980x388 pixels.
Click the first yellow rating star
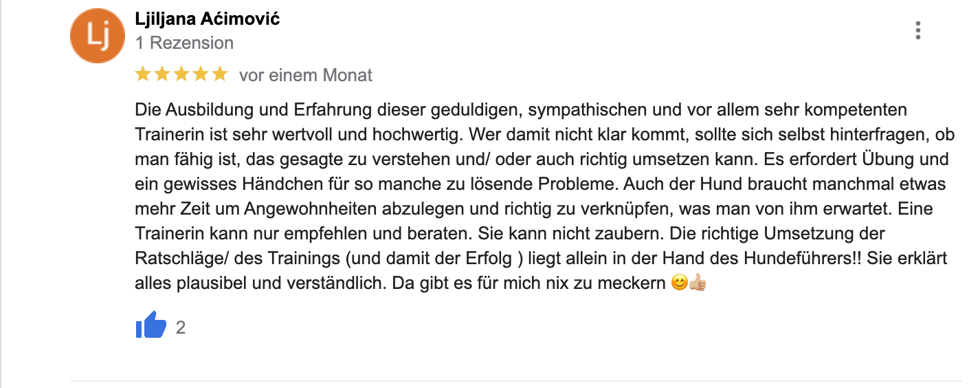tap(143, 74)
